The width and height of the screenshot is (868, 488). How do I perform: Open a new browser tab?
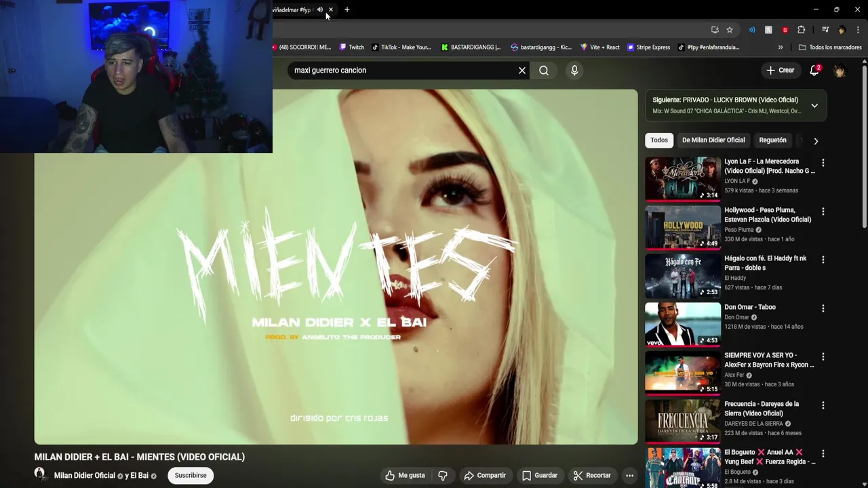[347, 9]
